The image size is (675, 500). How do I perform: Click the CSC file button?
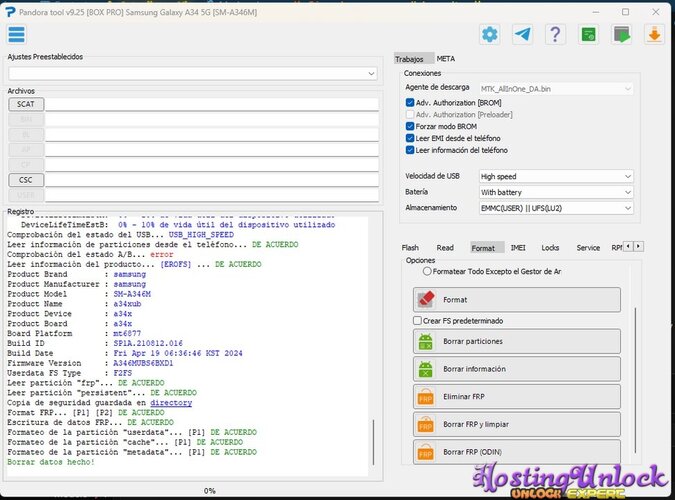26,180
